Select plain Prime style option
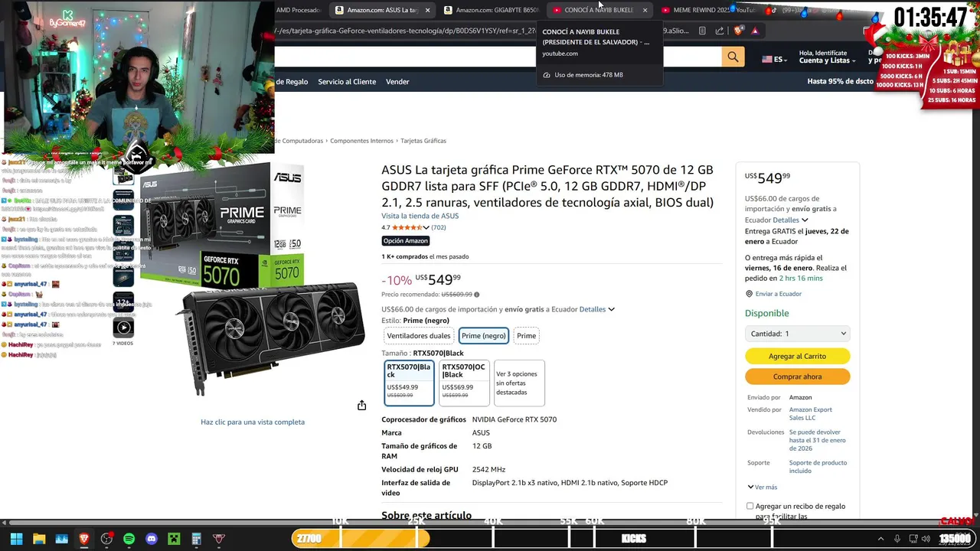Screen dimensions: 980x551 [526, 335]
